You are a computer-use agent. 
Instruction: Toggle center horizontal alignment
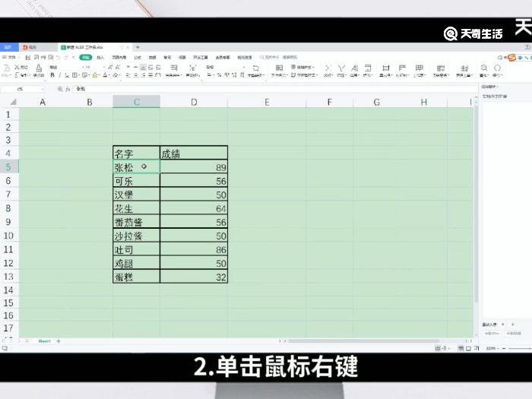click(135, 75)
